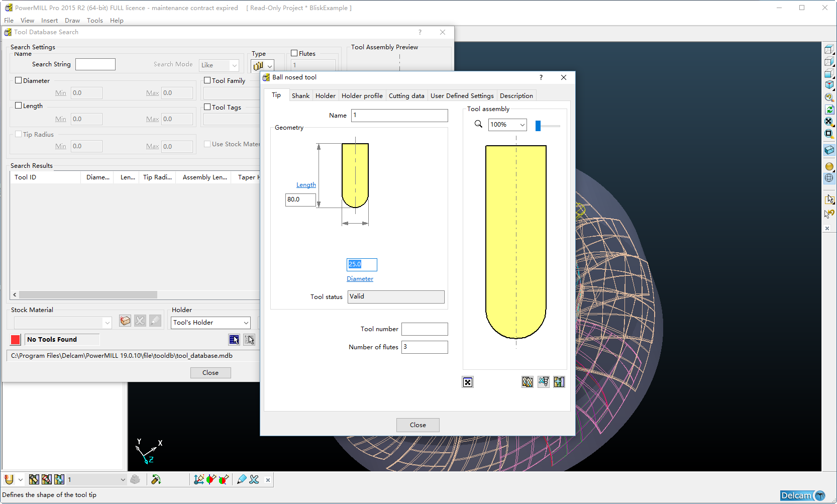Viewport: 837px width, 504px height.
Task: Click the Length link in Geometry
Action: click(x=306, y=185)
